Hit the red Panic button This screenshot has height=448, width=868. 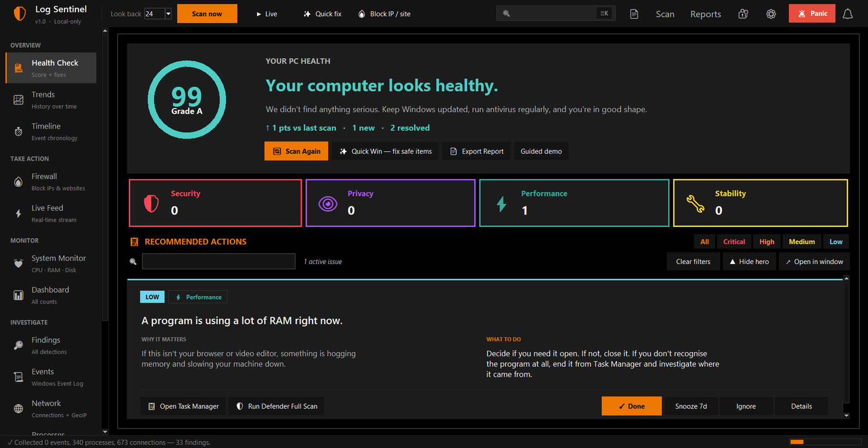(812, 14)
